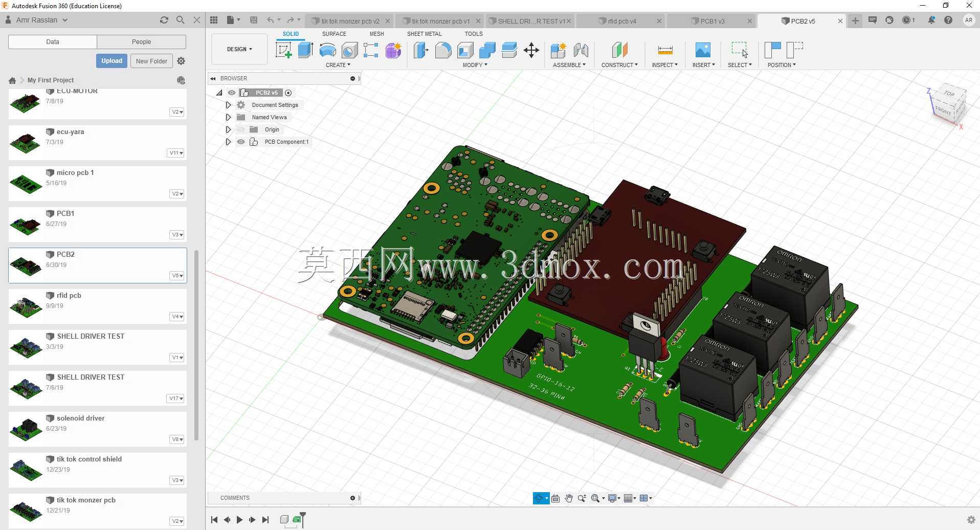This screenshot has height=530, width=980.
Task: Click the New Folder button
Action: 151,61
